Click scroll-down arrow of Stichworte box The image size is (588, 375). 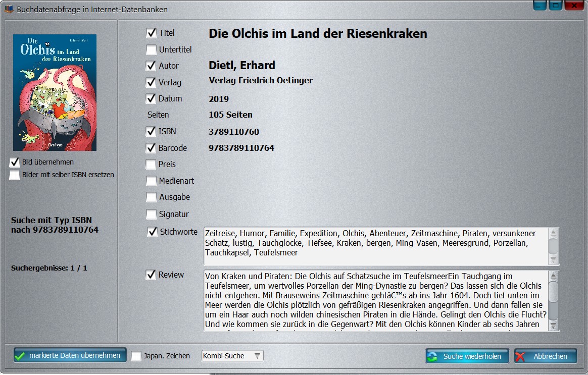(553, 259)
